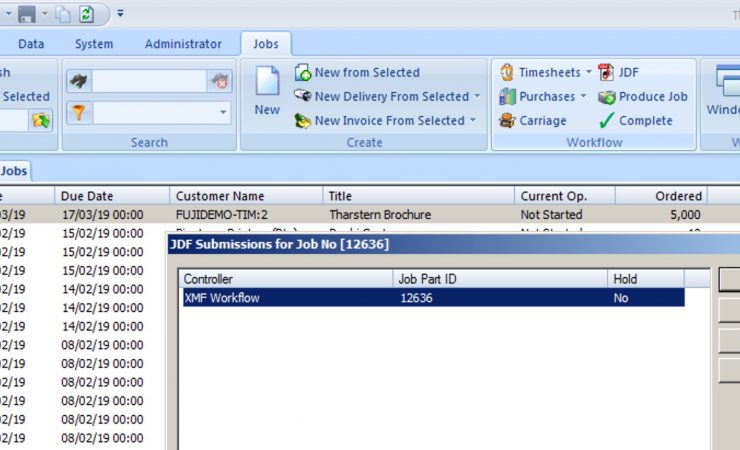Click the Carriage icon
Viewport: 740px width, 450px height.
point(506,121)
